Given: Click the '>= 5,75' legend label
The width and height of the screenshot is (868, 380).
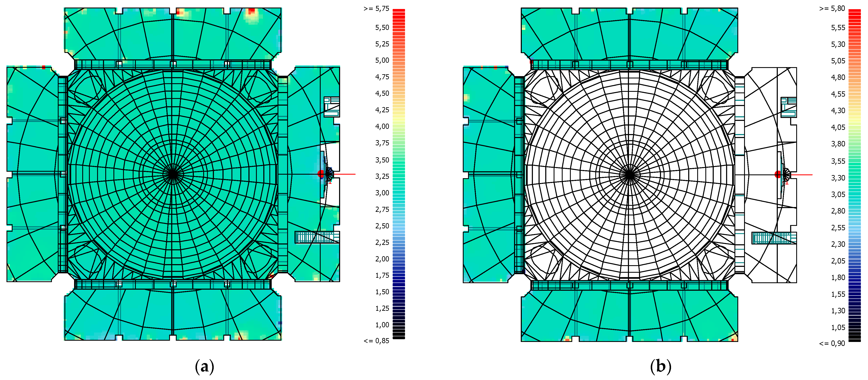Looking at the screenshot, I should pos(376,9).
